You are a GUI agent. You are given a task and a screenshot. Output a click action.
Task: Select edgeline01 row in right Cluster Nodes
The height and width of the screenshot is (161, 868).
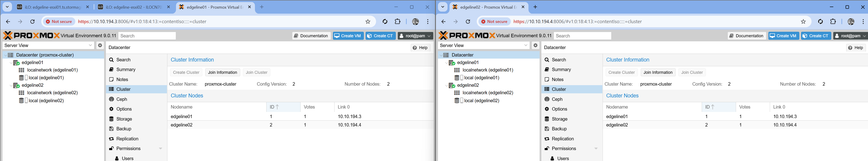pyautogui.click(x=736, y=116)
